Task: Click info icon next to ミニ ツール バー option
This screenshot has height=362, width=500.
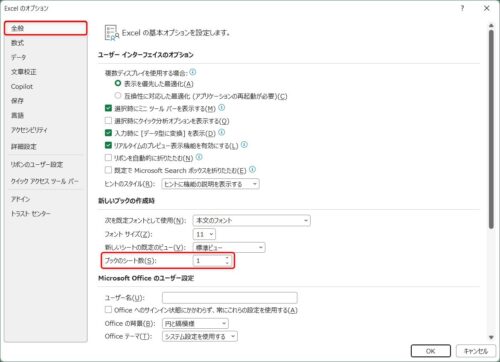Action: [222, 108]
